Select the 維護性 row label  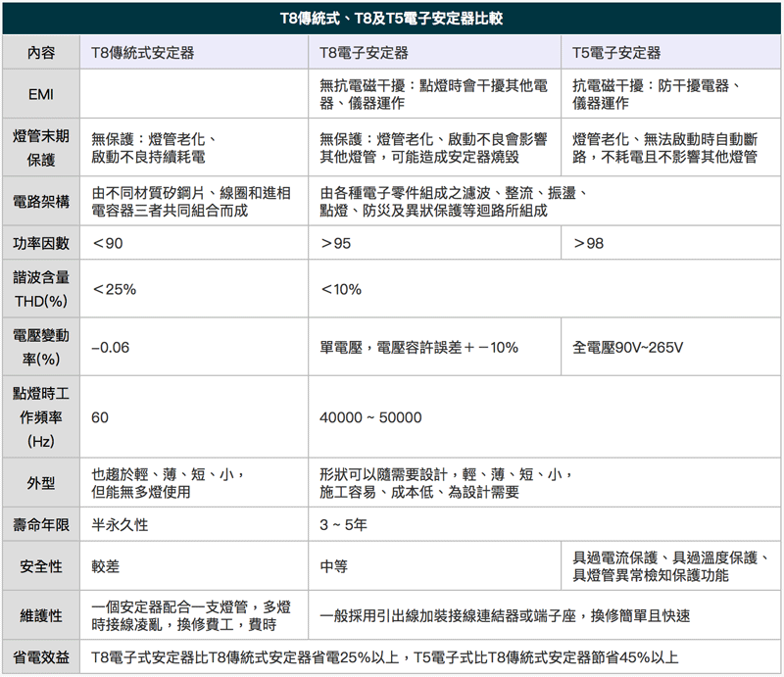click(41, 615)
